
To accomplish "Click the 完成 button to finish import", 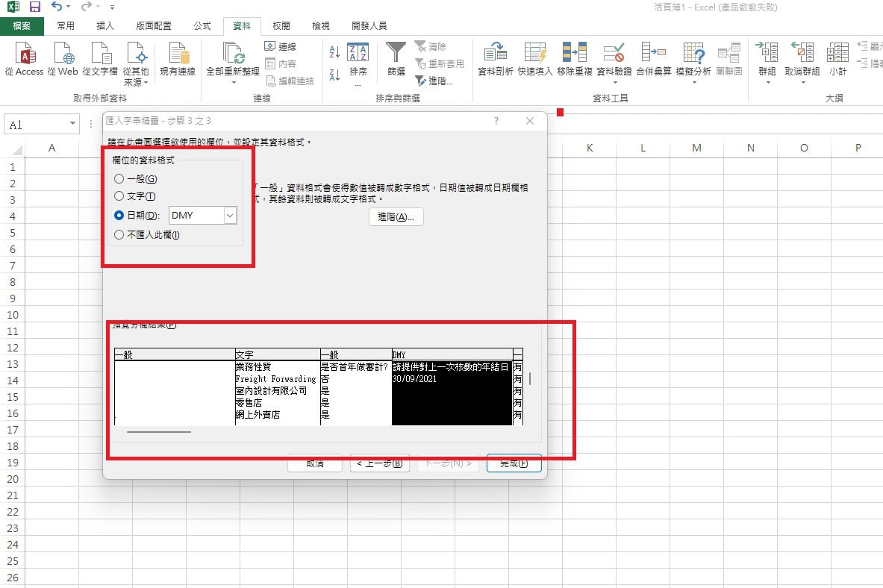I will (x=514, y=463).
